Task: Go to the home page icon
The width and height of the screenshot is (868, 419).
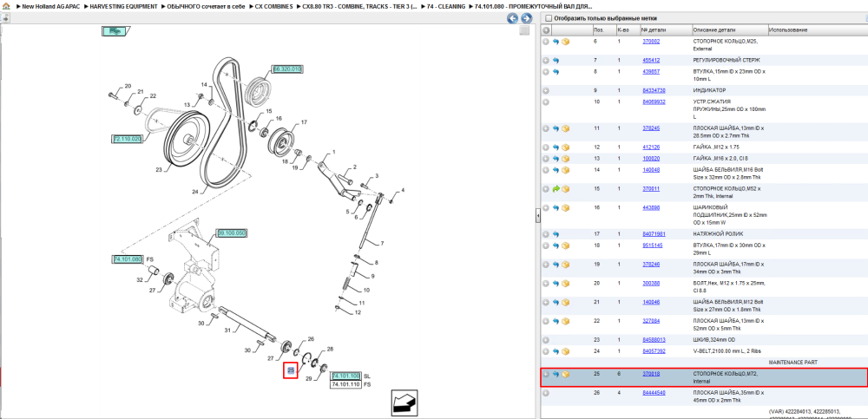Action: [7, 7]
